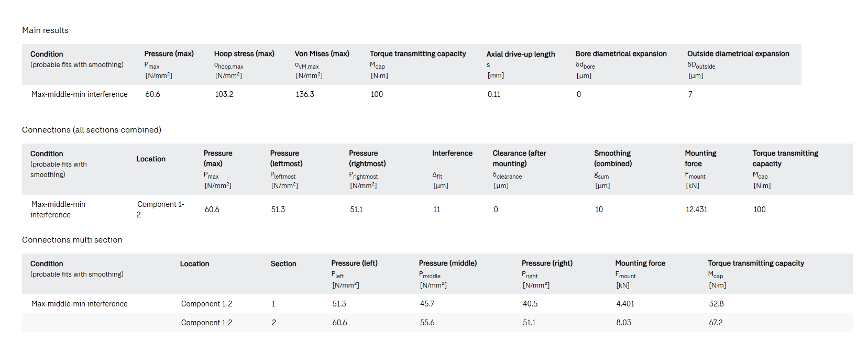This screenshot has width=868, height=341.
Task: Click the Main results heading
Action: click(x=45, y=30)
